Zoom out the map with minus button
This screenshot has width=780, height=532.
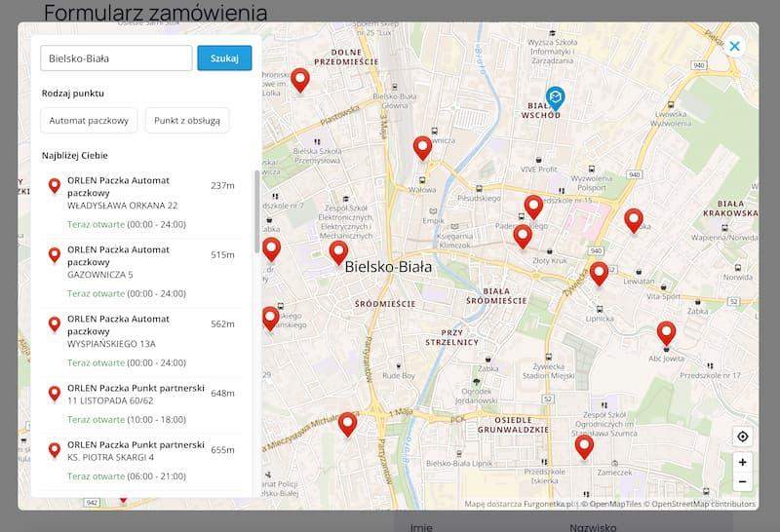pyautogui.click(x=743, y=481)
